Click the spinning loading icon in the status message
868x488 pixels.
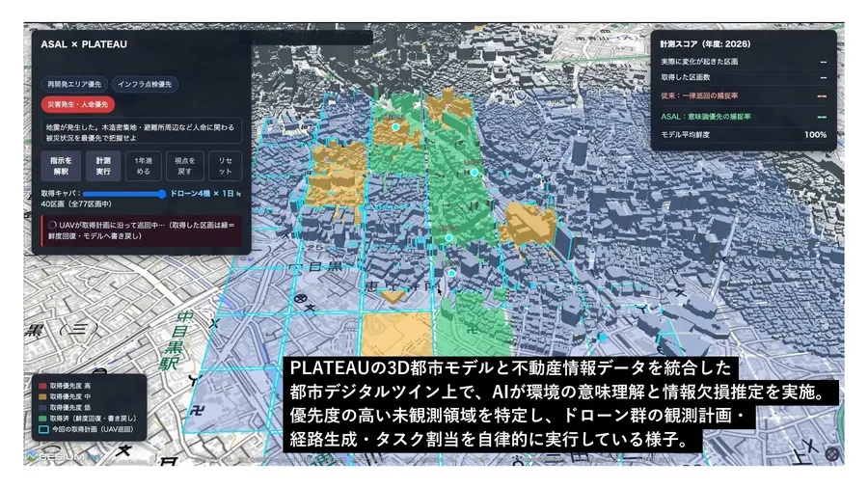click(x=53, y=225)
